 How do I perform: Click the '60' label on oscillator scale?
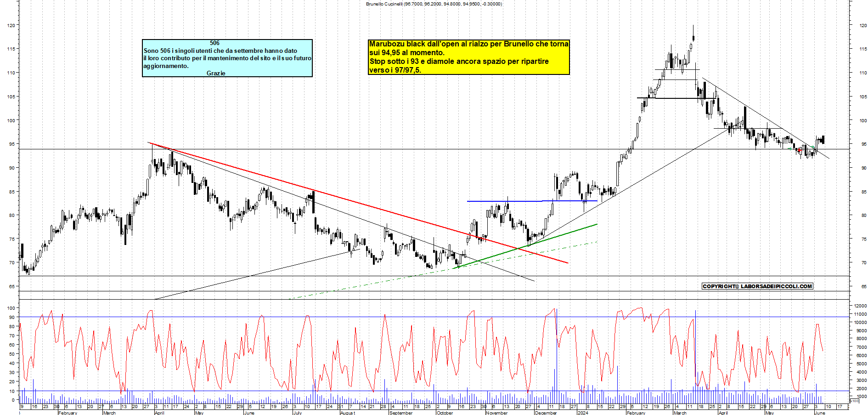pyautogui.click(x=12, y=345)
